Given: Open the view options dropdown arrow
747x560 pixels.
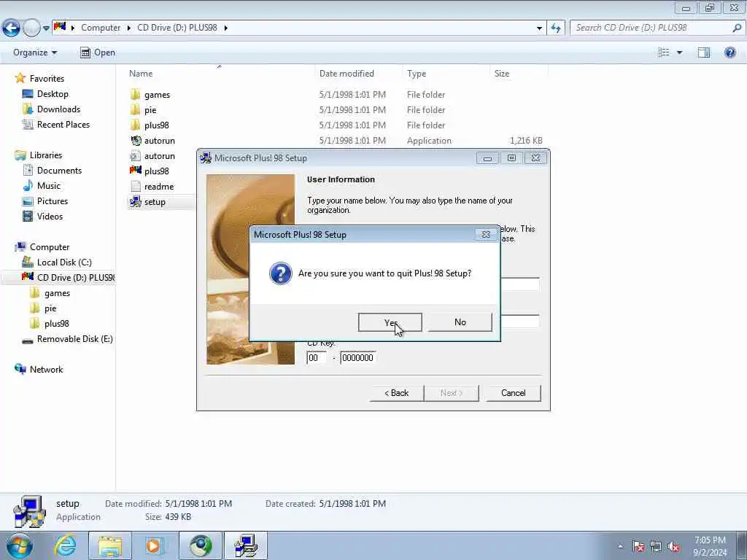Looking at the screenshot, I should (x=679, y=52).
